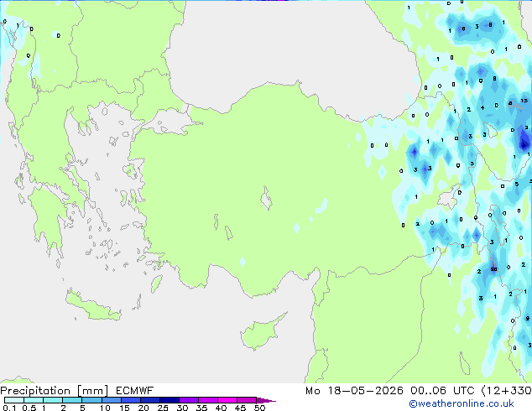
Task: Click the "[mm]" unit label
Action: pyautogui.click(x=93, y=391)
